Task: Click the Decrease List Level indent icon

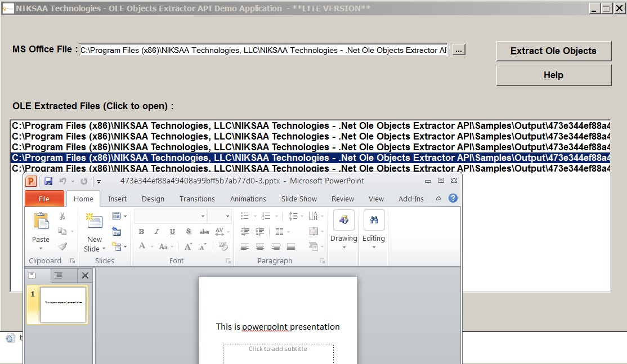Action: point(245,231)
